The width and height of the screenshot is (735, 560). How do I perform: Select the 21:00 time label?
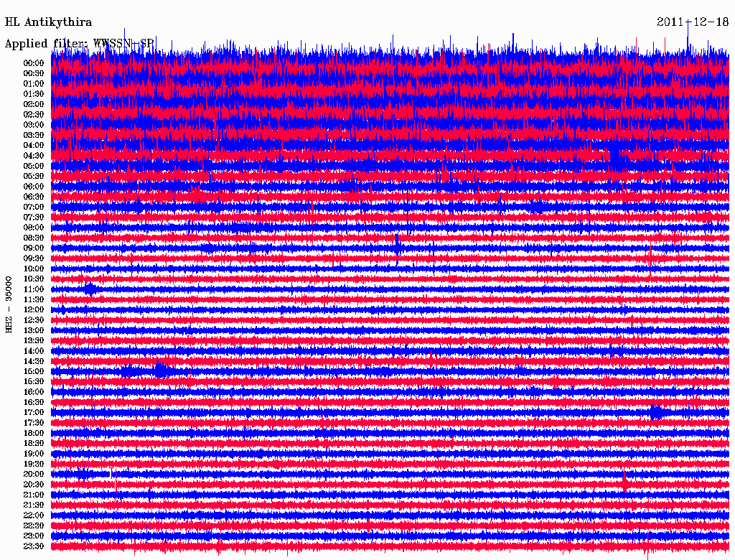(34, 495)
